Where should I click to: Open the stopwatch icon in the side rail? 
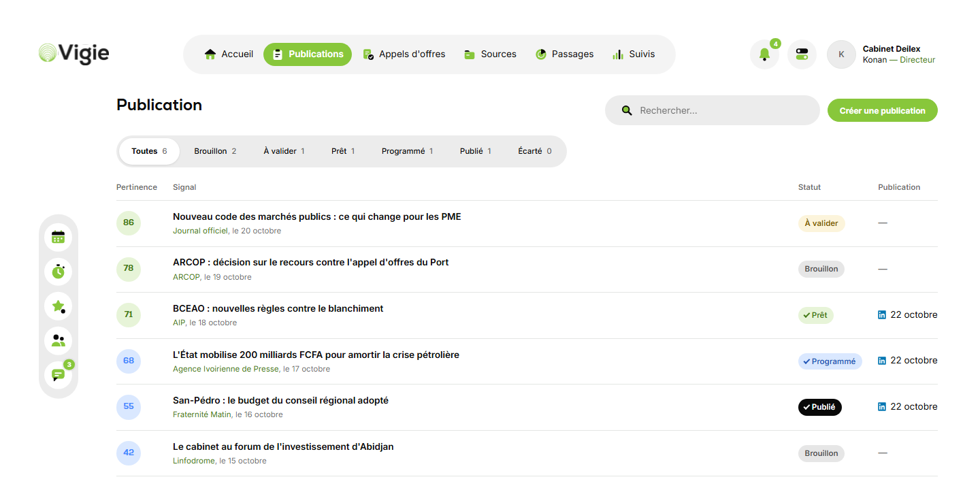59,272
